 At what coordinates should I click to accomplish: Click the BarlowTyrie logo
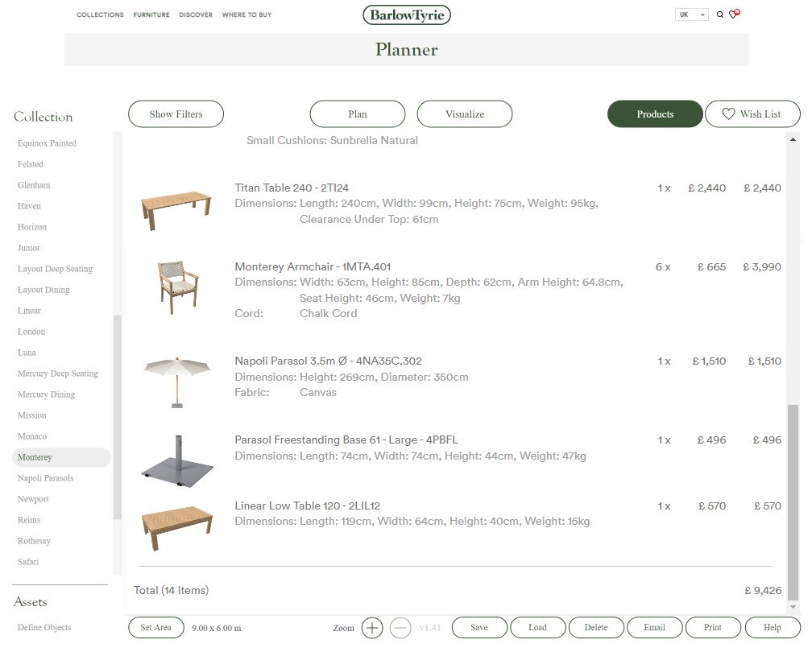point(406,14)
